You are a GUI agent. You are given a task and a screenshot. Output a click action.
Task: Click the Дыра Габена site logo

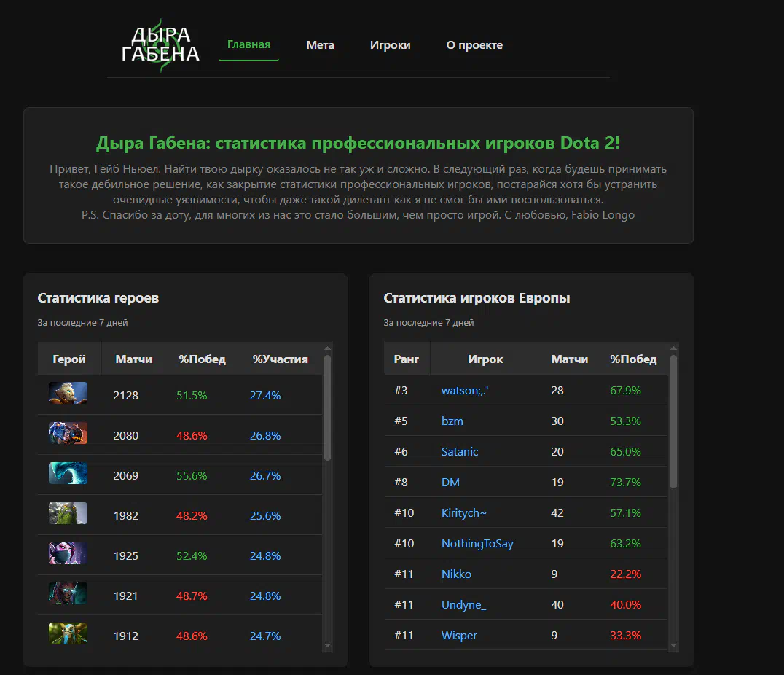pyautogui.click(x=160, y=45)
